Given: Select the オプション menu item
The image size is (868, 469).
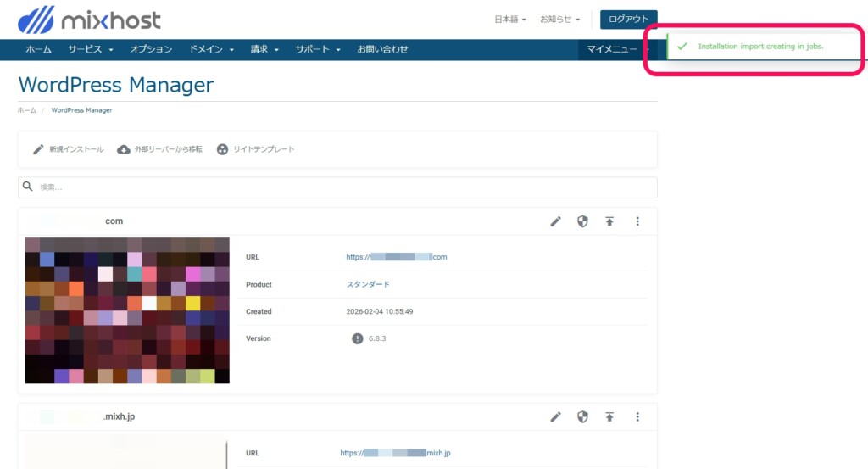Looking at the screenshot, I should pyautogui.click(x=151, y=49).
